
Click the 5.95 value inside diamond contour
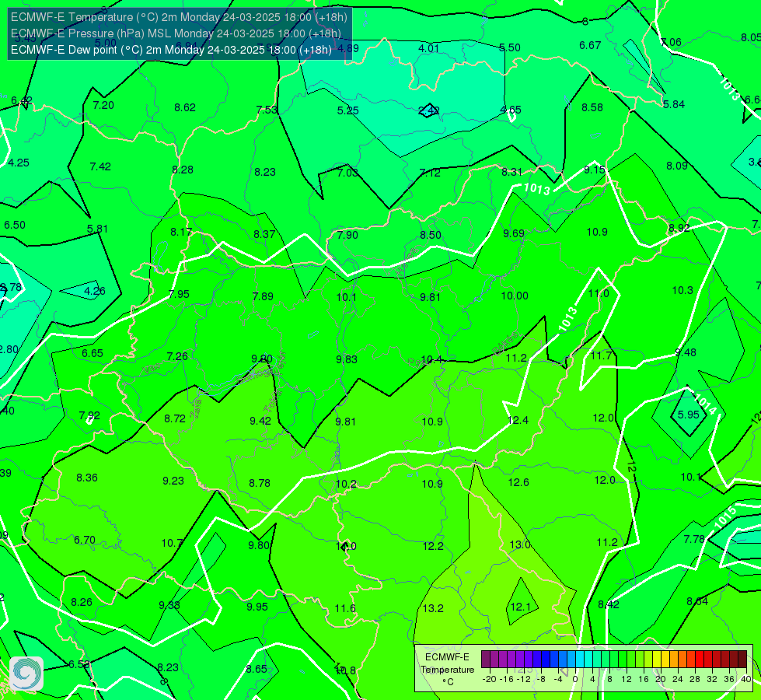click(688, 415)
